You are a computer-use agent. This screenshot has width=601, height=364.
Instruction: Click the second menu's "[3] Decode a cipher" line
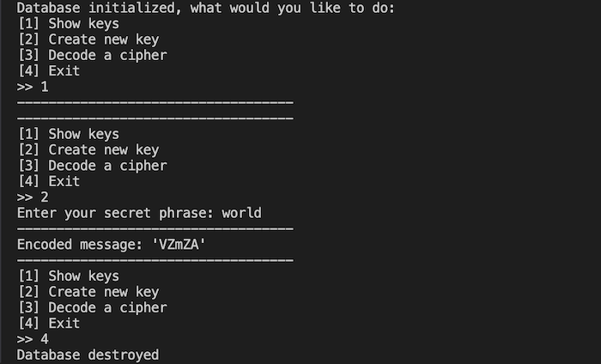tap(92, 166)
